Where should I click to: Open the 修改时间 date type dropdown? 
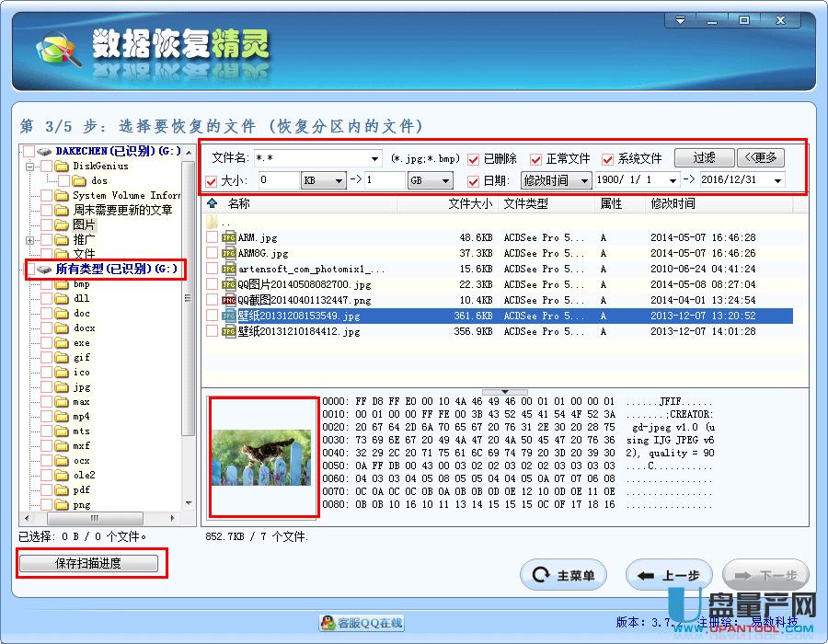point(583,181)
